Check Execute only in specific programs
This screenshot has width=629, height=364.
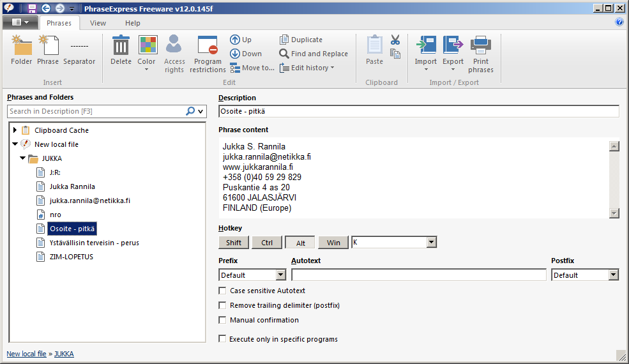point(222,338)
